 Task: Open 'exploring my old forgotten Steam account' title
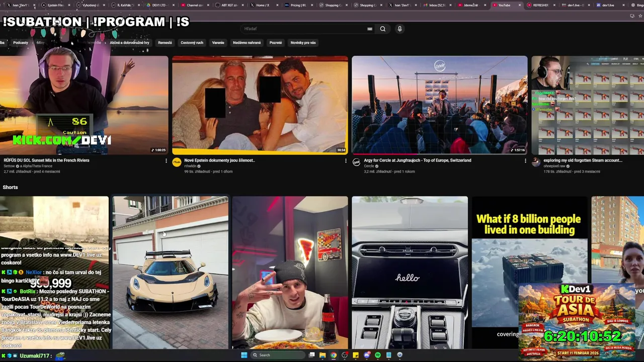tap(583, 160)
